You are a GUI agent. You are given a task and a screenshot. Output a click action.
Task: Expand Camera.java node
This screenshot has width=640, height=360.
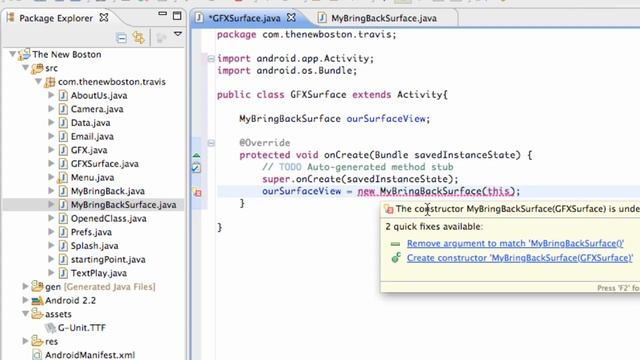(x=51, y=109)
